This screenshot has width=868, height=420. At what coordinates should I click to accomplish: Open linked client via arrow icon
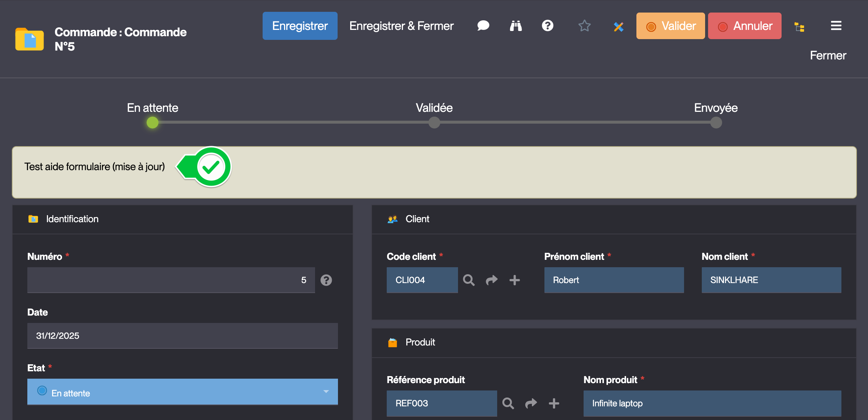click(492, 280)
